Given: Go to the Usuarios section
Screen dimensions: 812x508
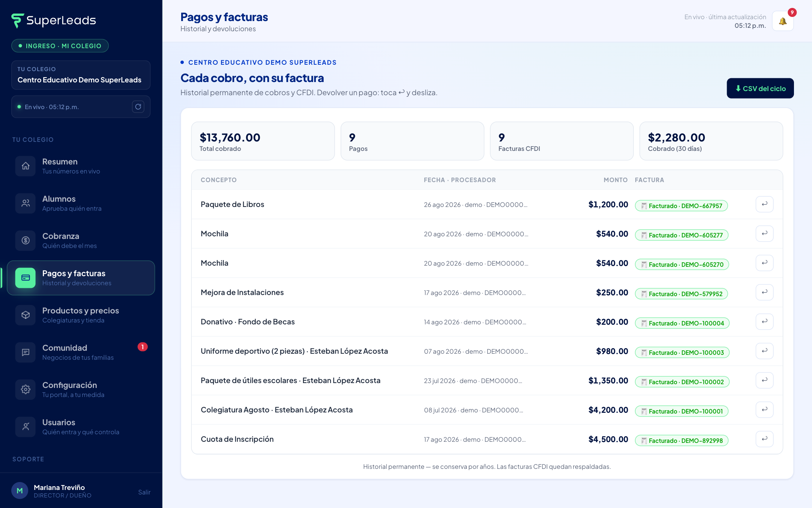Looking at the screenshot, I should pyautogui.click(x=81, y=427).
